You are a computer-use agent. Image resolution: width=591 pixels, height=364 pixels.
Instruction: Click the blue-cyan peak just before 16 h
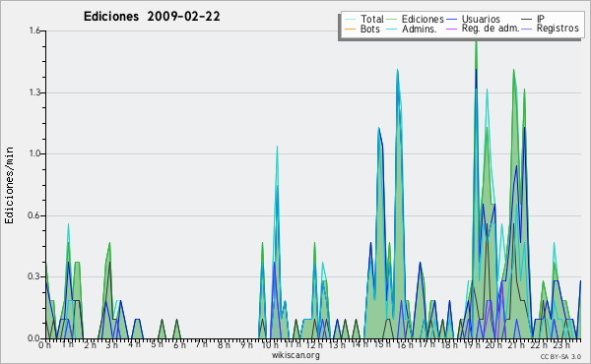tap(397, 72)
